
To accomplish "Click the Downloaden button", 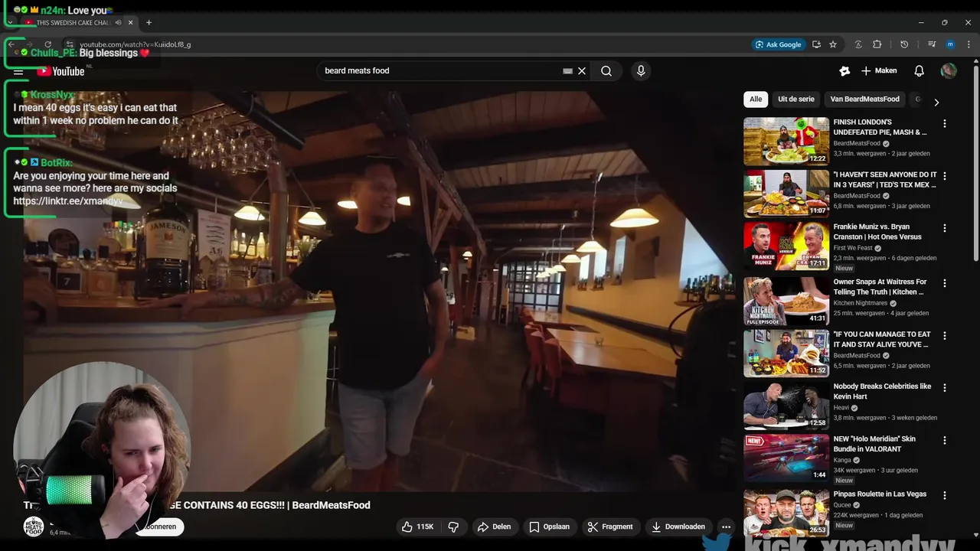I will pos(678,527).
